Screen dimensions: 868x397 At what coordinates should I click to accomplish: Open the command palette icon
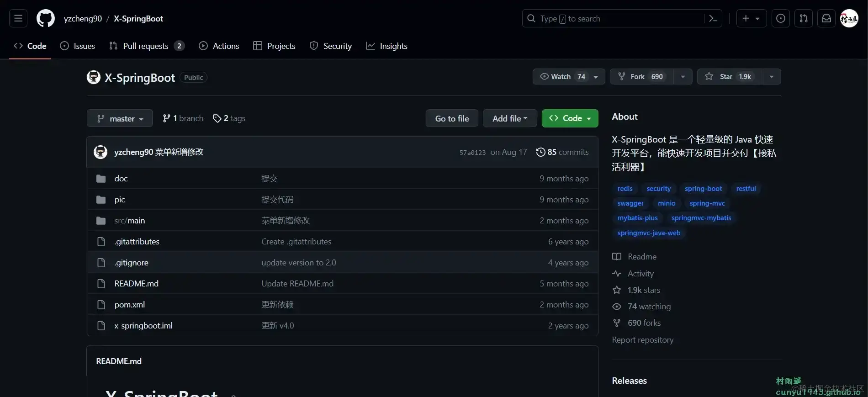coord(713,18)
